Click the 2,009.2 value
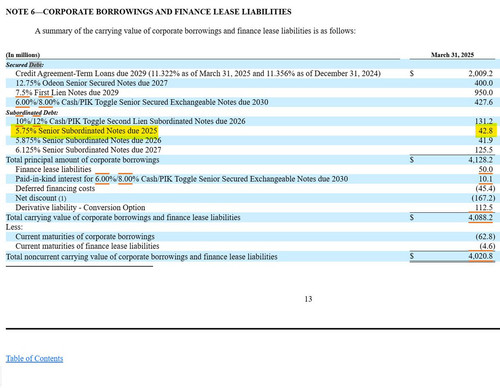This screenshot has height=388, width=500. pos(480,73)
